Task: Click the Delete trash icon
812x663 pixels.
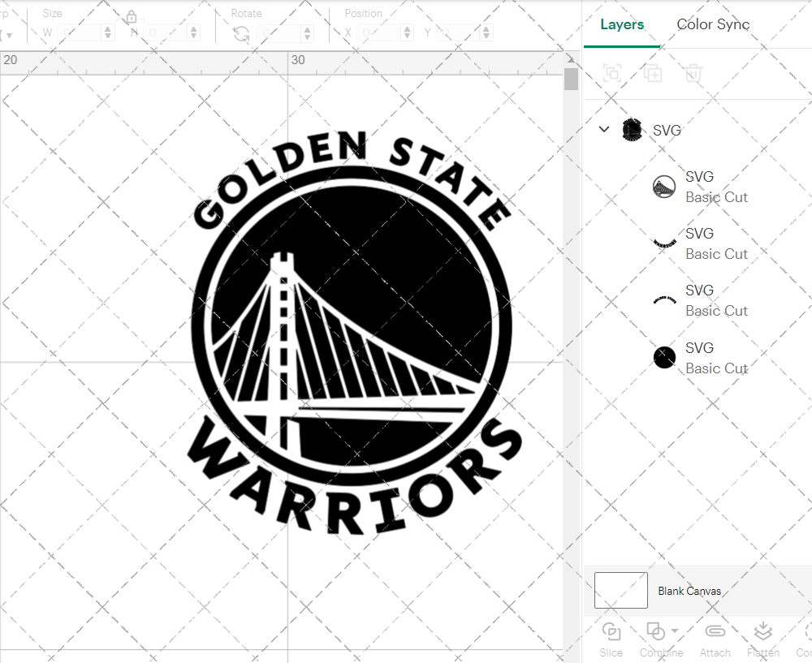Action: pos(693,74)
